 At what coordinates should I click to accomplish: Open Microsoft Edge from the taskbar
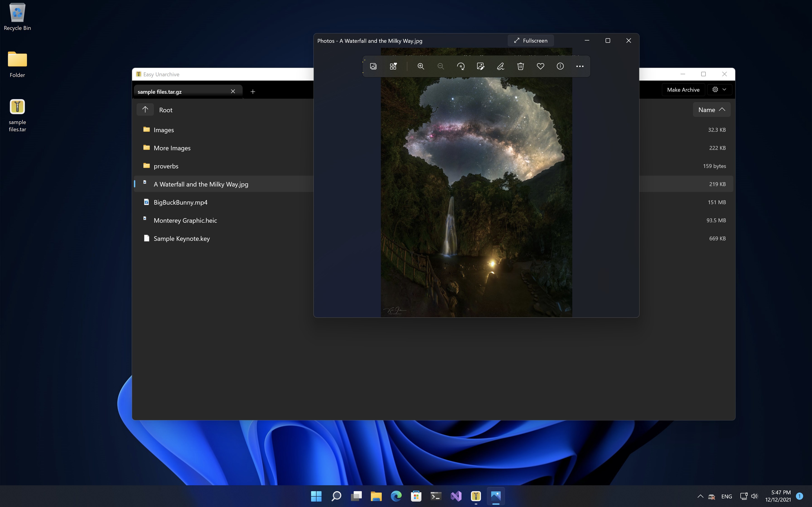point(396,496)
